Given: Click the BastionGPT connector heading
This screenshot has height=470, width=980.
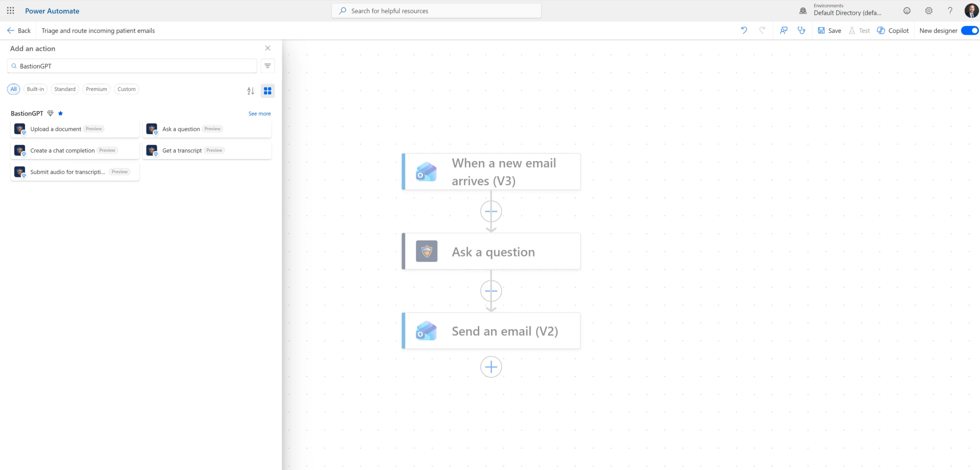Looking at the screenshot, I should pos(27,113).
